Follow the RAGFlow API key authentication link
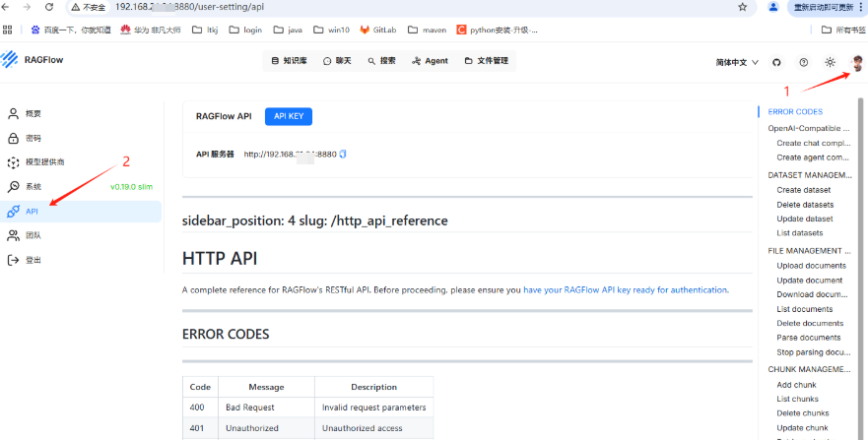 pos(625,289)
